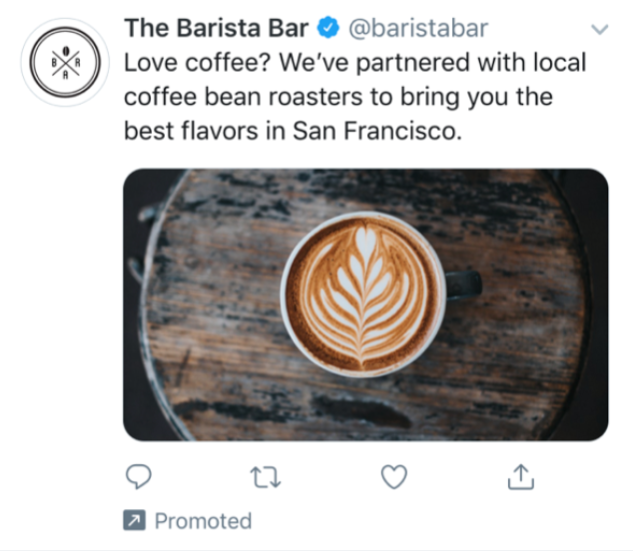The height and width of the screenshot is (551, 633).
Task: Open the "The Barista Bar" display name
Action: (216, 28)
